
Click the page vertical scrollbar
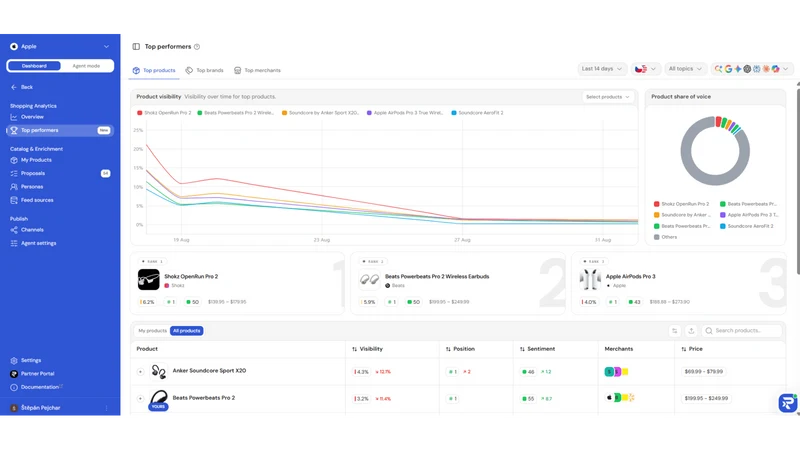tap(797, 181)
